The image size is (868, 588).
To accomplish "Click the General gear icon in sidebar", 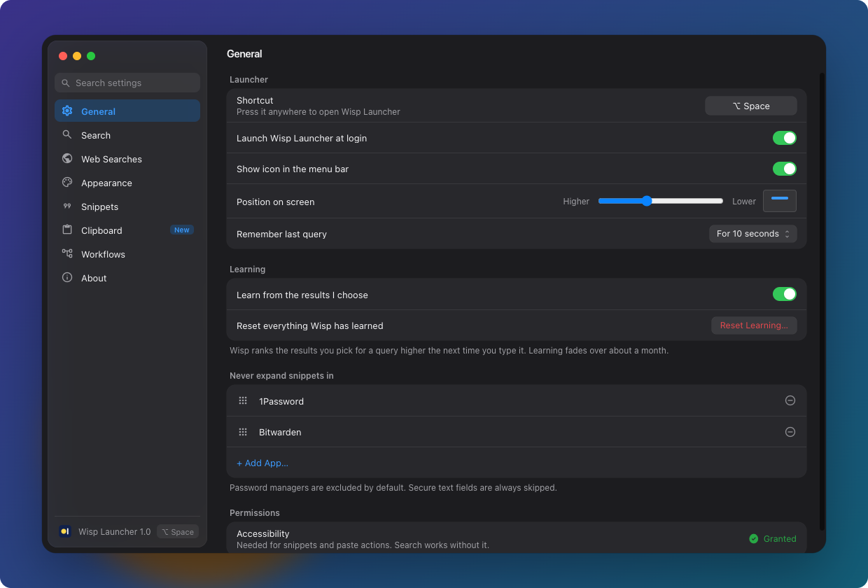I will tap(67, 111).
